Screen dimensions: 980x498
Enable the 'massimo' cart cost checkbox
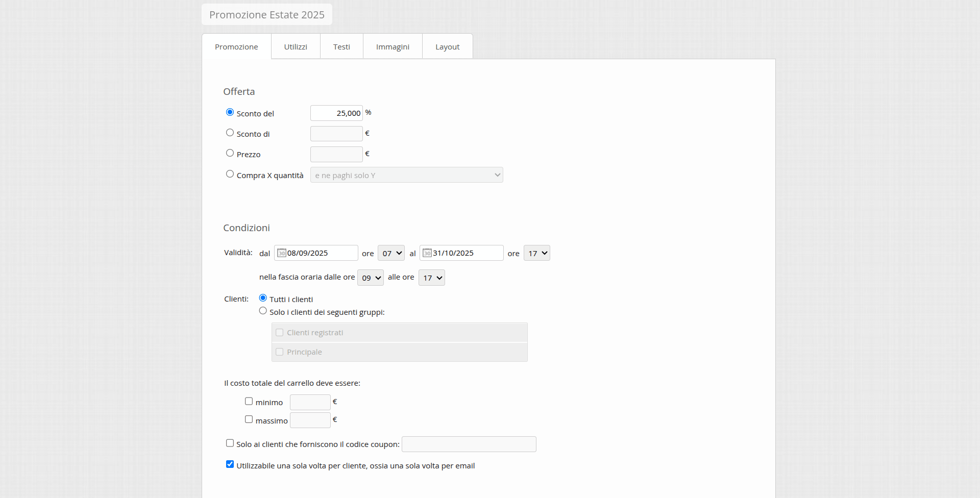(x=249, y=419)
